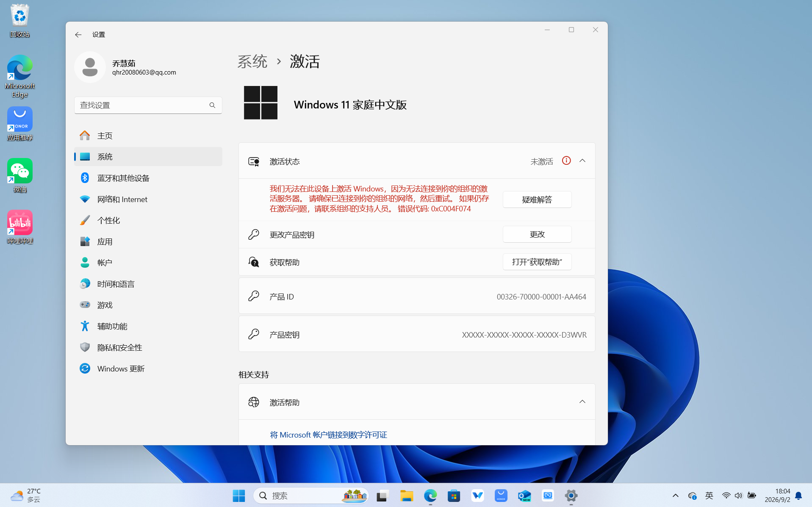Image resolution: width=812 pixels, height=507 pixels.
Task: Click the 英 input method indicator
Action: tap(709, 496)
